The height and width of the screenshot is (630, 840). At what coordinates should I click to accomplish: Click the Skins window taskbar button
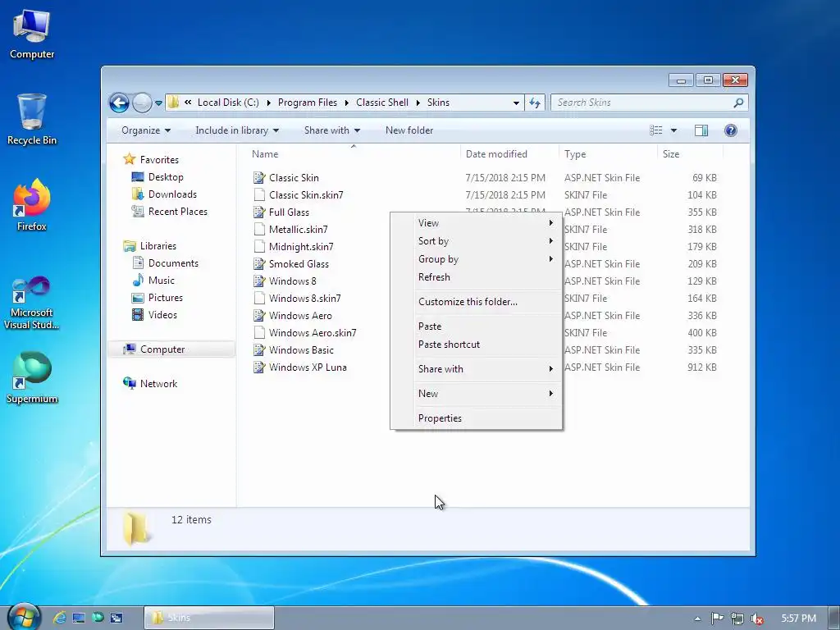[x=209, y=618]
